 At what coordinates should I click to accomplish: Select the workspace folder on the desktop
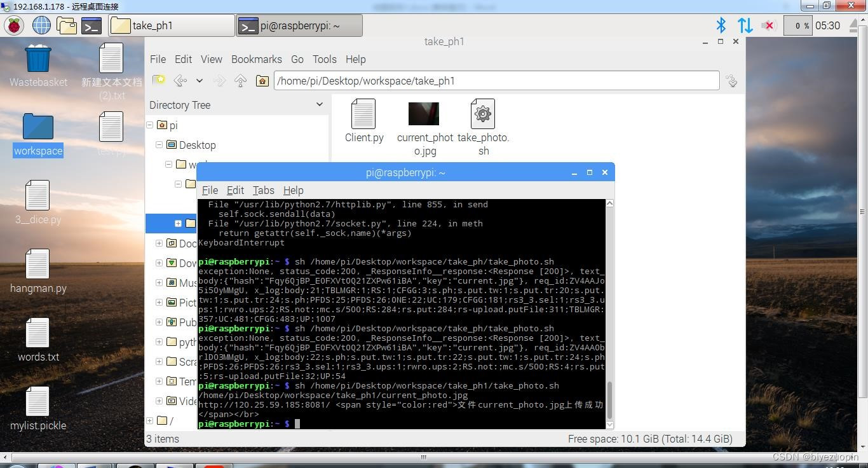point(38,135)
